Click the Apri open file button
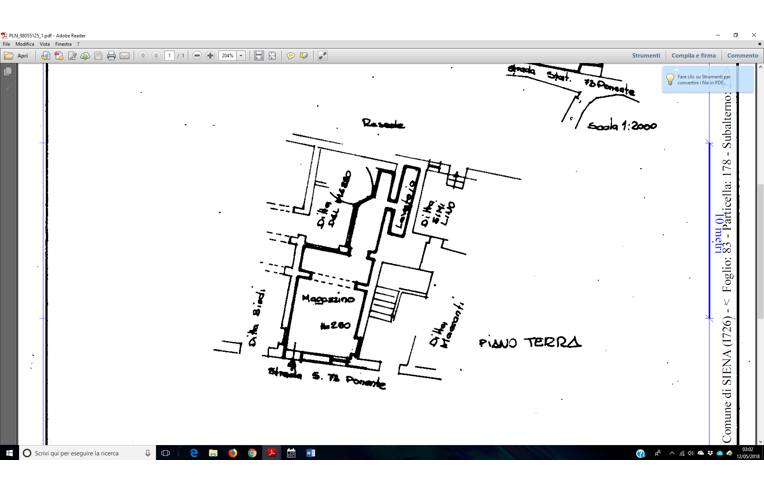This screenshot has width=764, height=492. coord(16,56)
